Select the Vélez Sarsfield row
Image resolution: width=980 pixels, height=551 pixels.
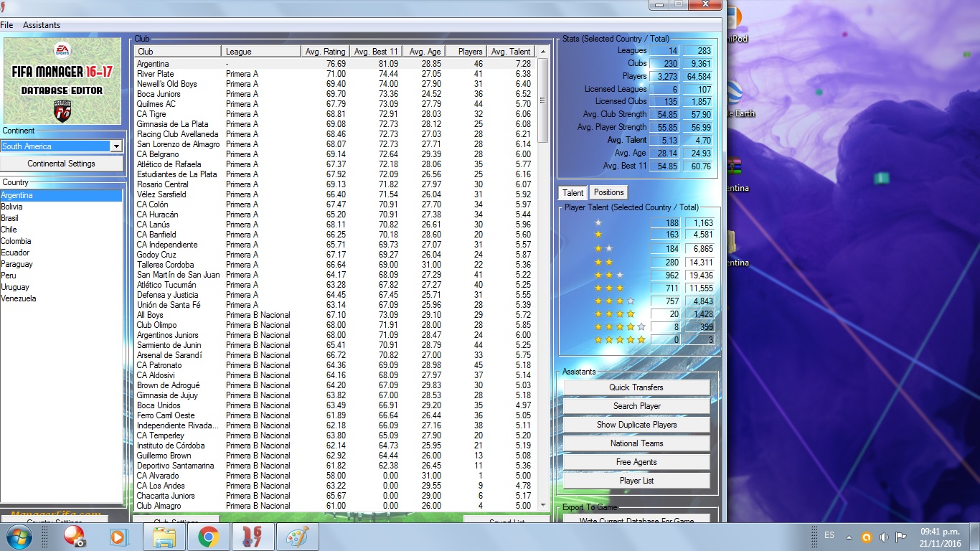[335, 194]
